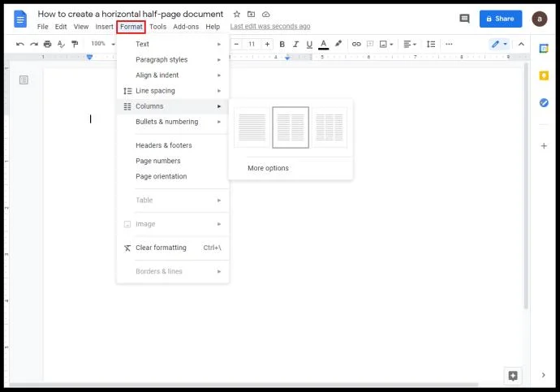Open the text color picker

click(323, 45)
